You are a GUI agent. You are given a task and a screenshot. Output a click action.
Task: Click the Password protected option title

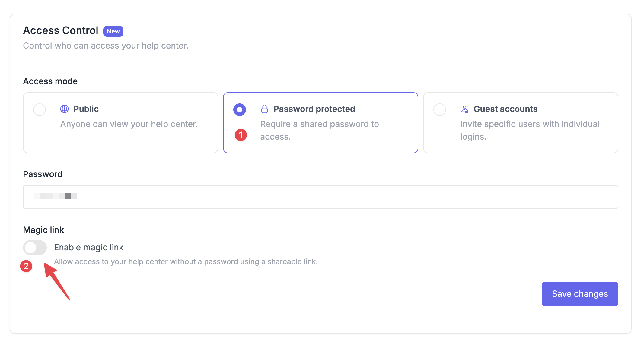(314, 109)
